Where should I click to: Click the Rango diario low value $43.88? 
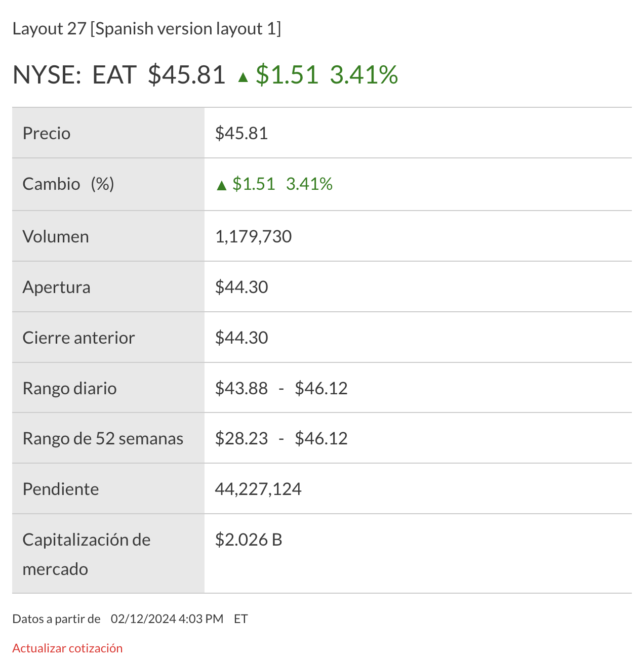click(x=241, y=388)
